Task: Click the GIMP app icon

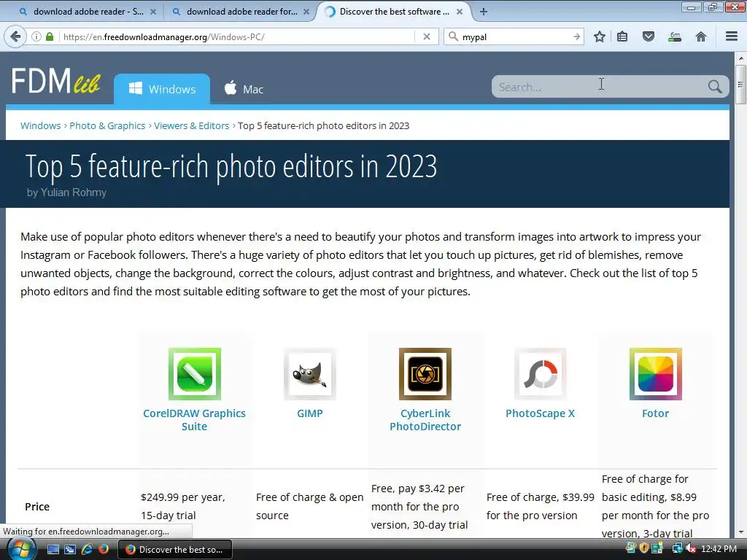Action: [x=309, y=374]
